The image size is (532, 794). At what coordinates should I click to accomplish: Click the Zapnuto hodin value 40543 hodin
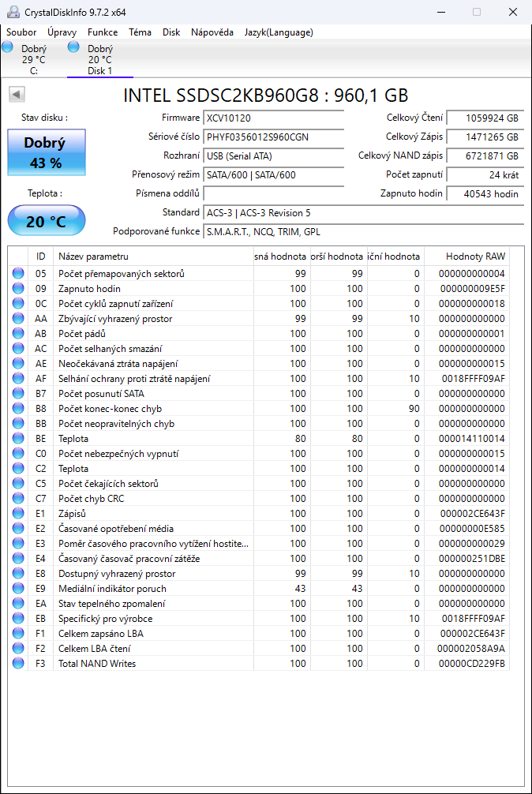click(485, 194)
